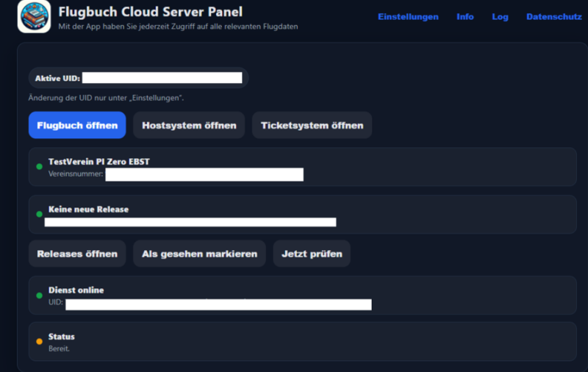This screenshot has width=588, height=372.
Task: Mark release as seen with Als gesehen markieren
Action: click(x=199, y=254)
